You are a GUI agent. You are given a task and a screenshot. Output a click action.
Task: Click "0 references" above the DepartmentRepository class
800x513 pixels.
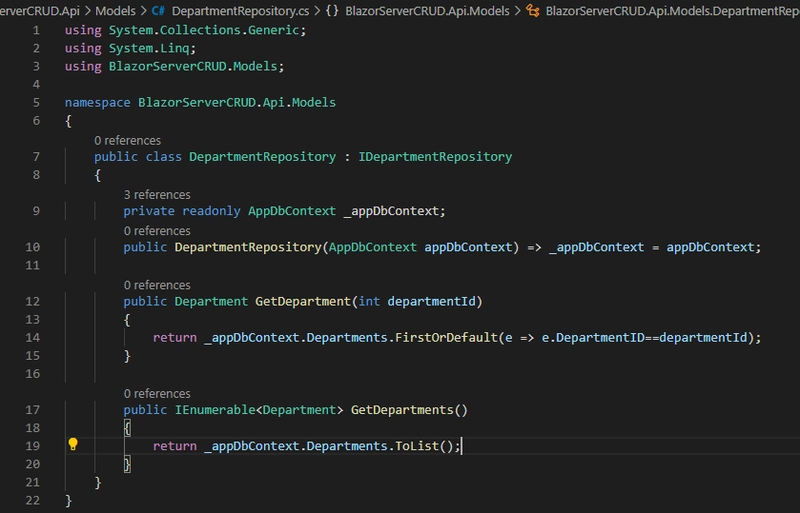[x=127, y=140]
